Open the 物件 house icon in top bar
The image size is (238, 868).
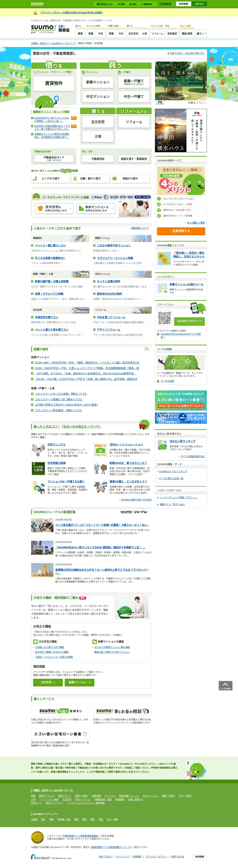tap(121, 4)
